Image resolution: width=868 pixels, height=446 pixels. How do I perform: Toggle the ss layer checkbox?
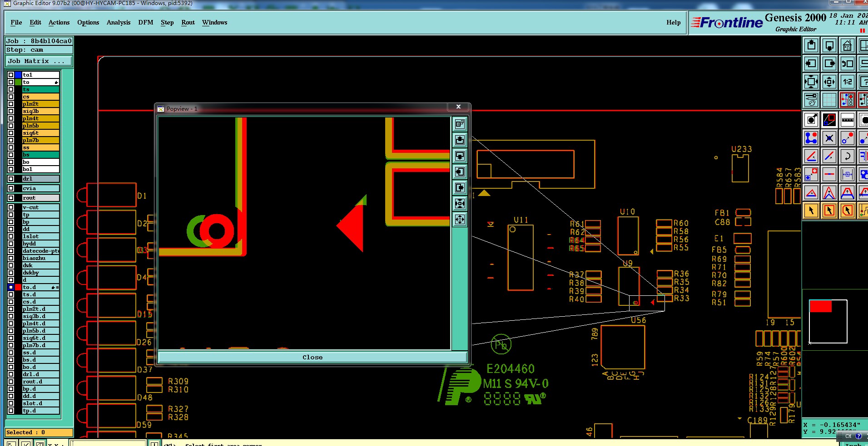[11, 147]
